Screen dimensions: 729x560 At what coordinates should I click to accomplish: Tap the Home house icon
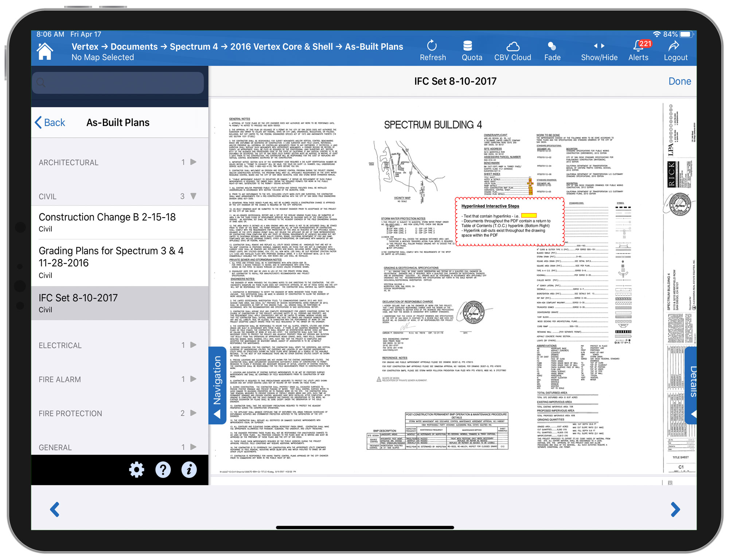[45, 51]
